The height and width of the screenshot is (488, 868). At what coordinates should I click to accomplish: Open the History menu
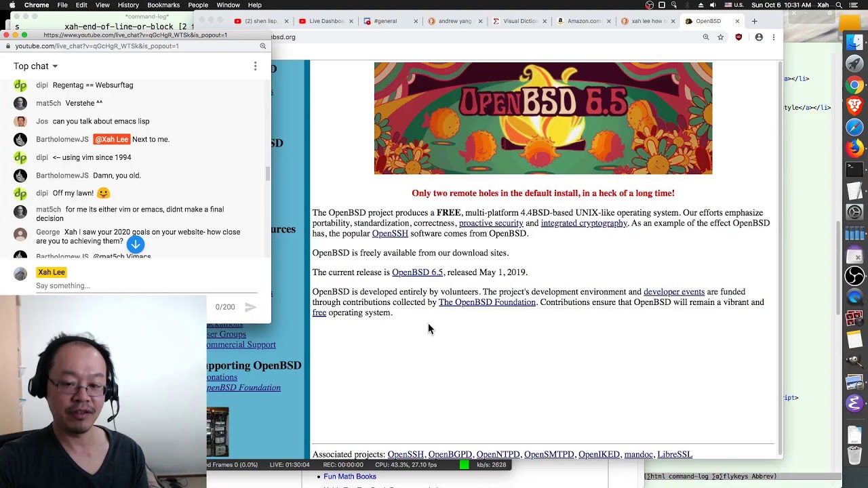(128, 5)
